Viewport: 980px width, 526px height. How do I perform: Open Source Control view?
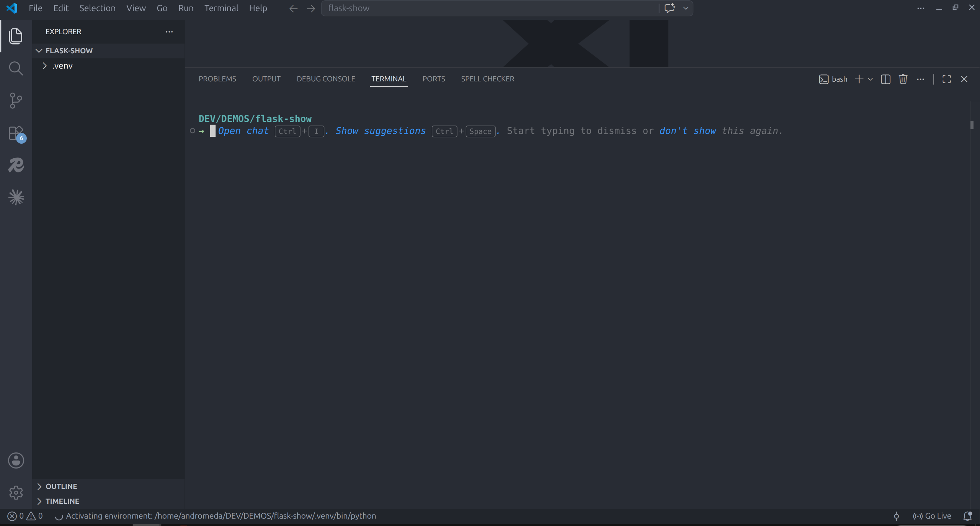[x=16, y=101]
